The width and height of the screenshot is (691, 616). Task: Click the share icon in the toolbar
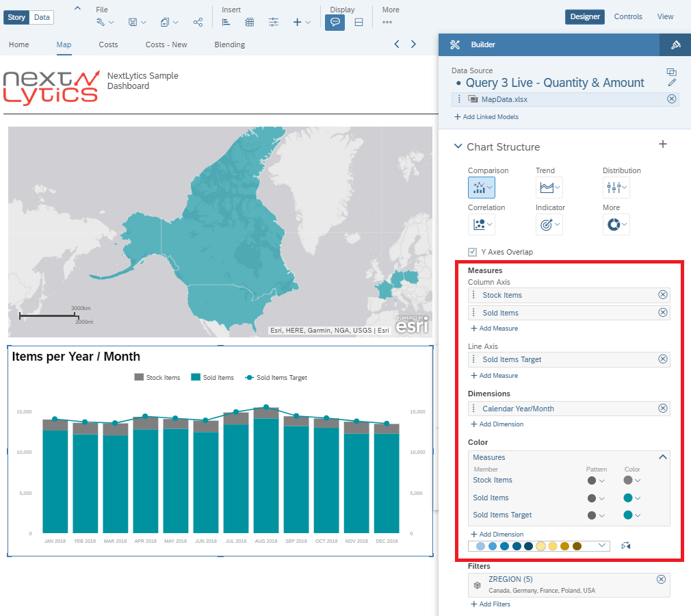[x=198, y=22]
